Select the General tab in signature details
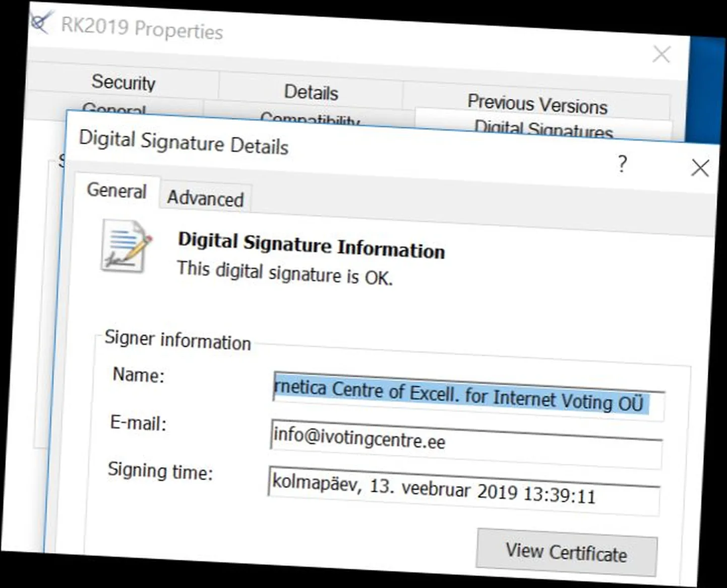The width and height of the screenshot is (727, 588). tap(116, 191)
